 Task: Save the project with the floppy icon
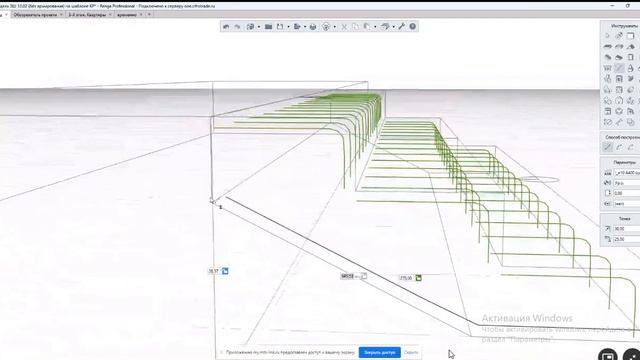[x=280, y=27]
